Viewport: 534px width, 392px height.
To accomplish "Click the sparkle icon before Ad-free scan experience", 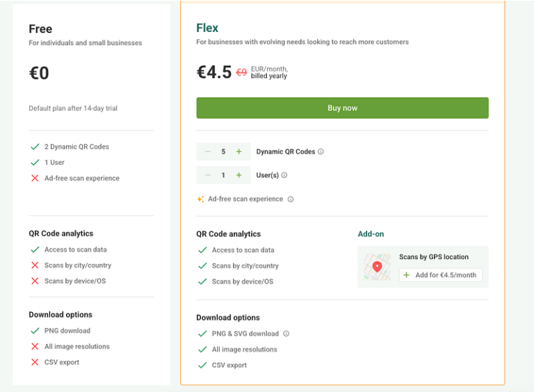I will click(200, 199).
